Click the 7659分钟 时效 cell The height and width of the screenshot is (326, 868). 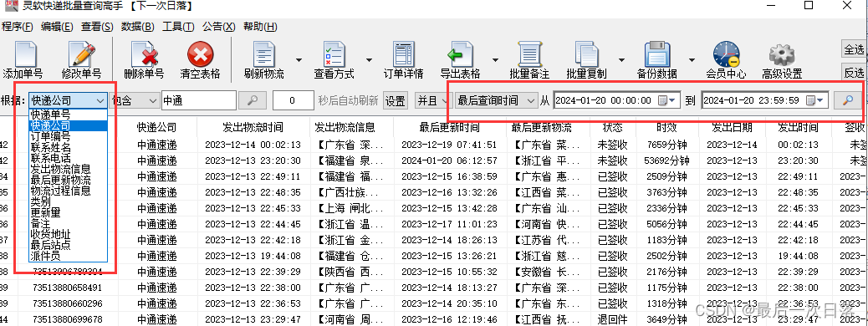click(x=667, y=145)
